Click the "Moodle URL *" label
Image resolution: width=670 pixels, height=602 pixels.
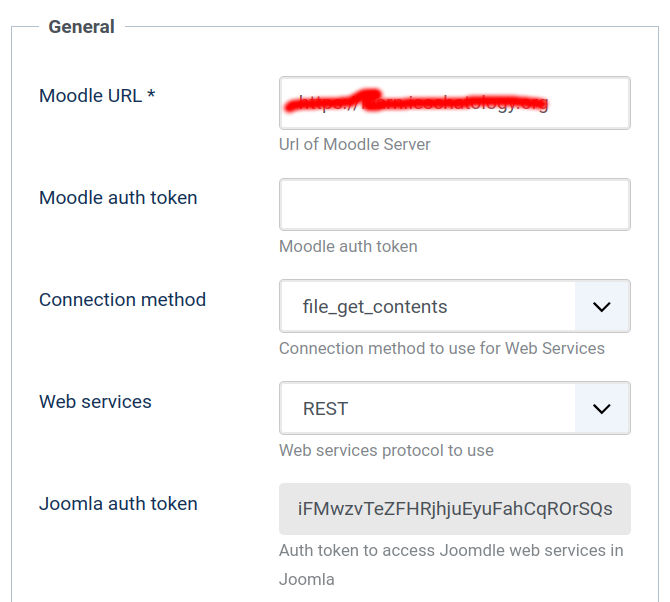point(89,96)
